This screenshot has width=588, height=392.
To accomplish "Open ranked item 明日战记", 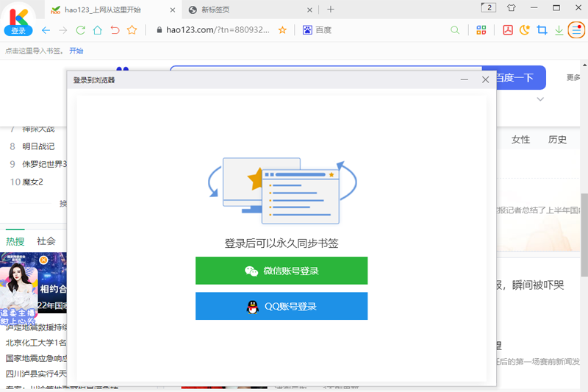I will (38, 146).
